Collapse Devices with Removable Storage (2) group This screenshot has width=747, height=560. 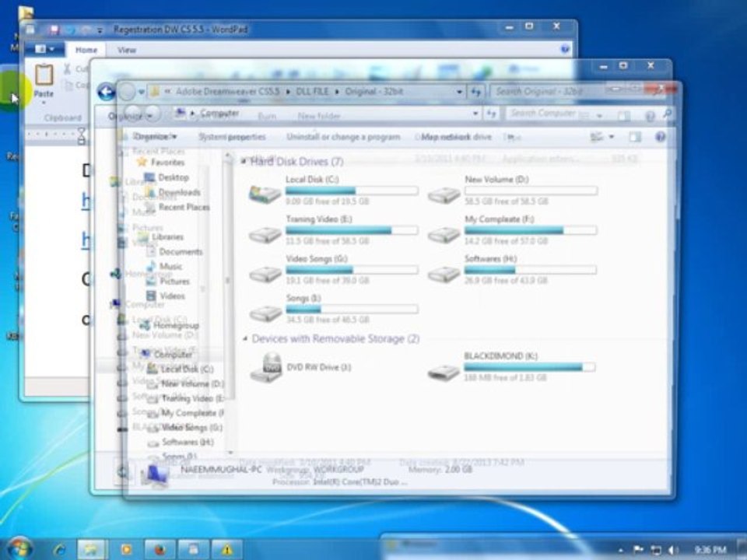[x=245, y=338]
